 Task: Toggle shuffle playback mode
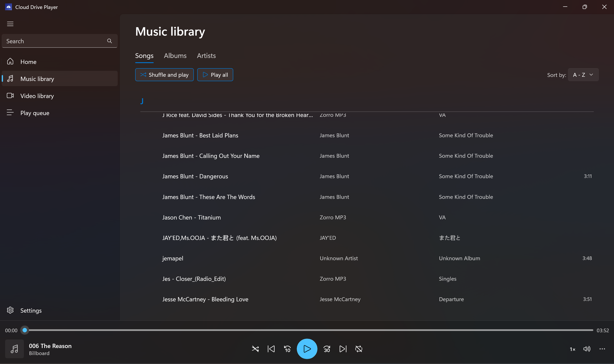[x=255, y=348]
